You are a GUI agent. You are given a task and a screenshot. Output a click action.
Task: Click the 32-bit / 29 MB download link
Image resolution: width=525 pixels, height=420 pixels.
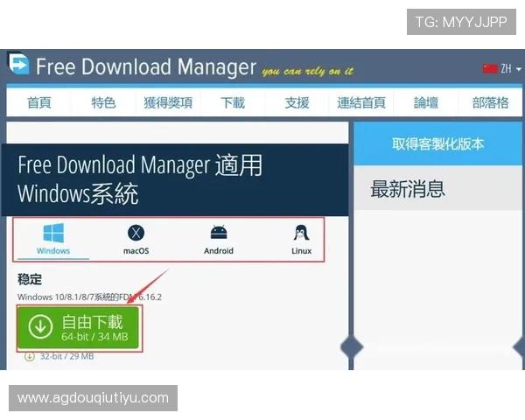click(66, 356)
